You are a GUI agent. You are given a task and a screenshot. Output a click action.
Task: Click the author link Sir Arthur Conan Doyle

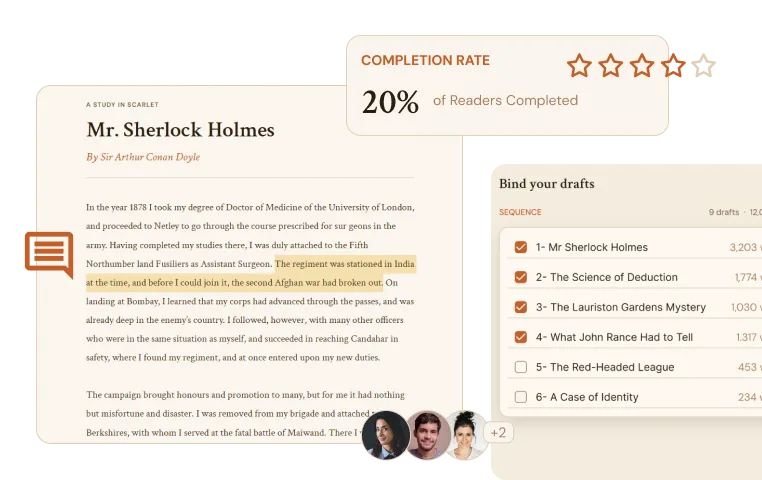[150, 157]
